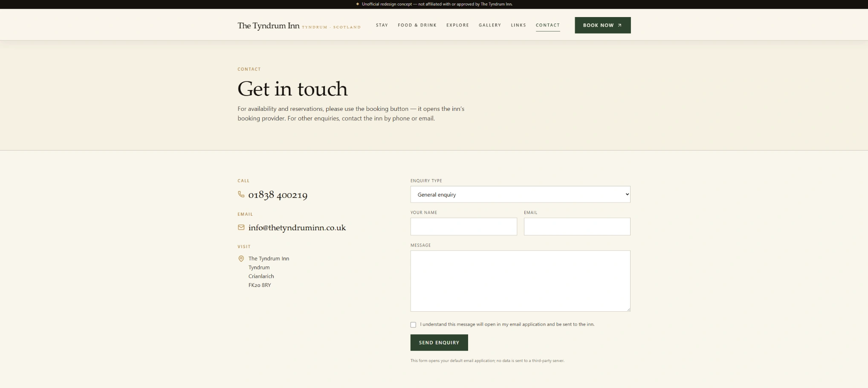Click the 'Get in touch' heading

click(x=292, y=89)
